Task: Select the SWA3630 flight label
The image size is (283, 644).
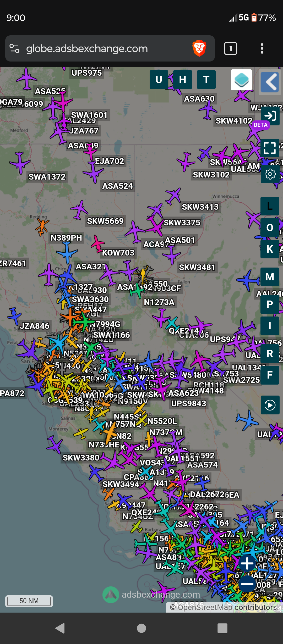Action: (90, 299)
